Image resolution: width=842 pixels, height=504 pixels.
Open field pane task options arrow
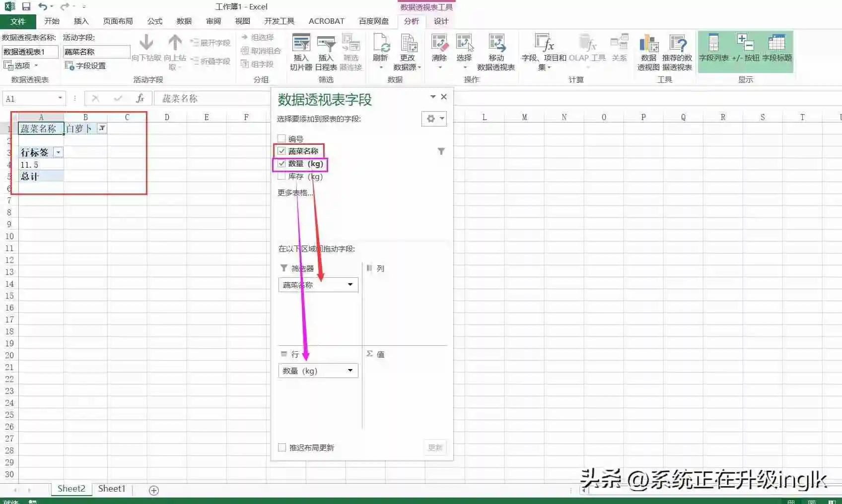click(433, 97)
